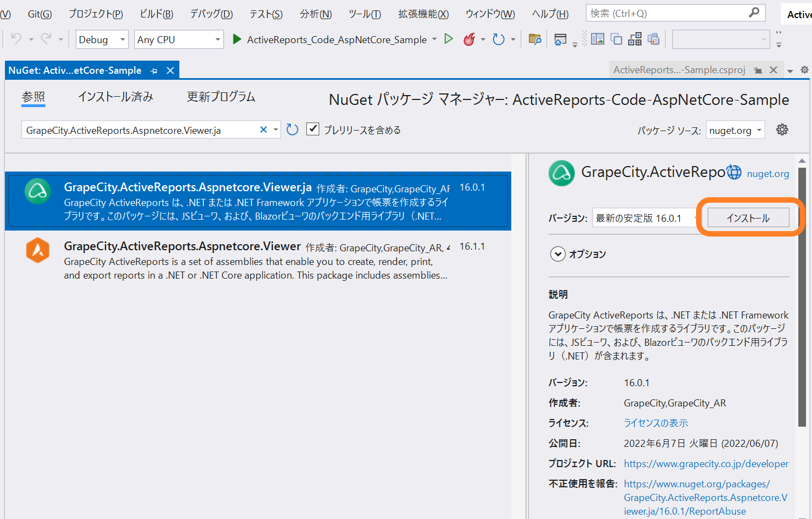Close the NuGet package manager tab

[170, 70]
